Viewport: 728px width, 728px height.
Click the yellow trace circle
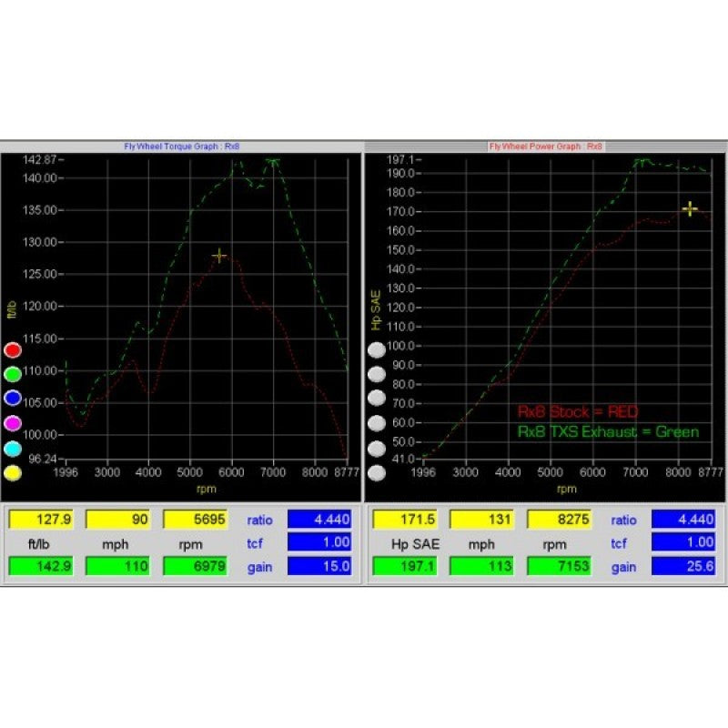coord(13,473)
